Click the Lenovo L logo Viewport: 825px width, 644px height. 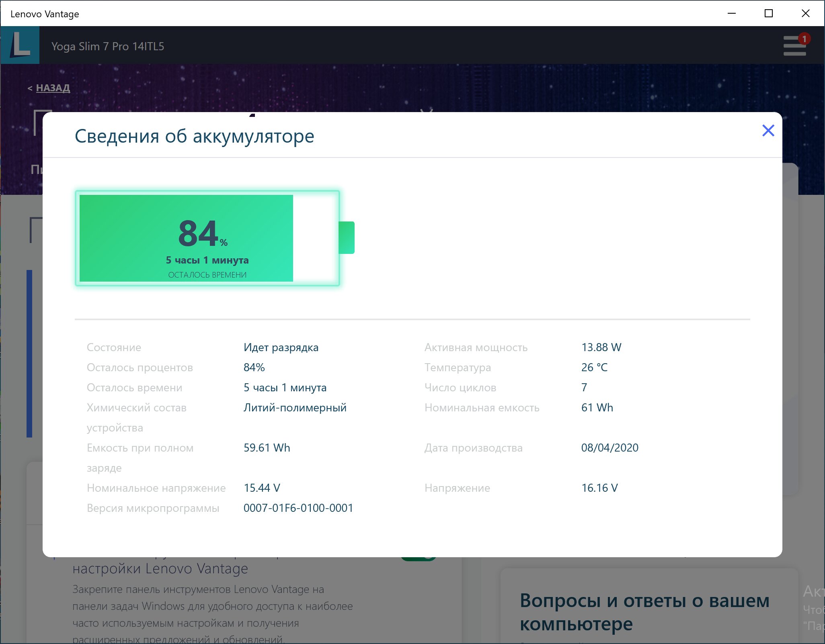(x=20, y=45)
